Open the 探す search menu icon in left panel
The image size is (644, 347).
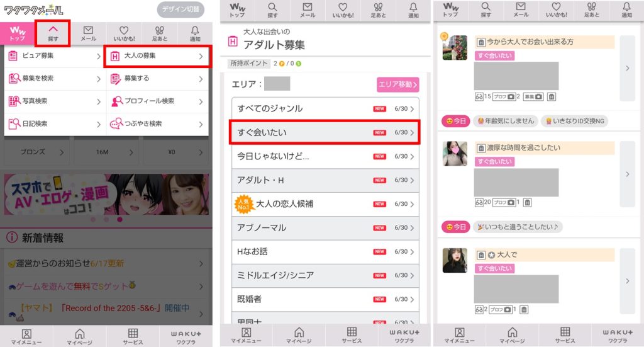53,33
